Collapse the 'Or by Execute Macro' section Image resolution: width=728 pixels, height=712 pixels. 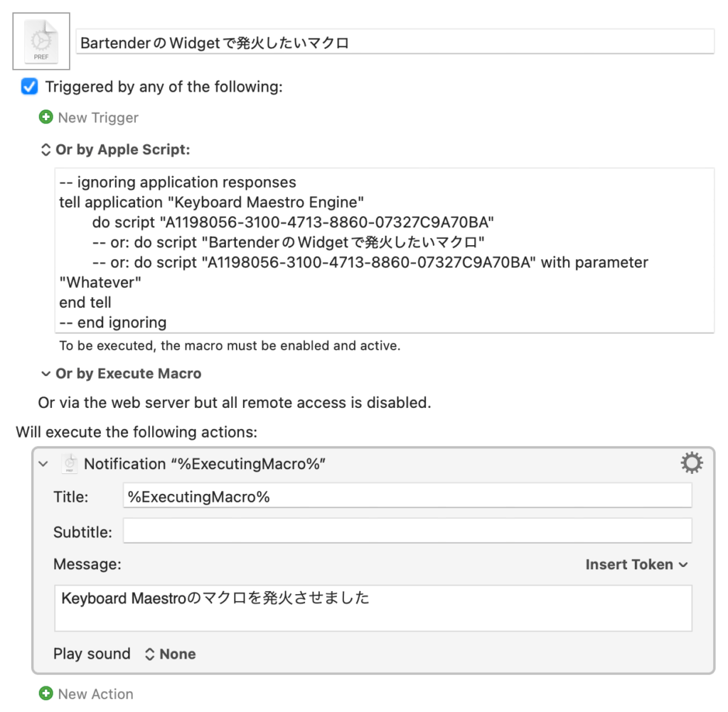point(45,374)
